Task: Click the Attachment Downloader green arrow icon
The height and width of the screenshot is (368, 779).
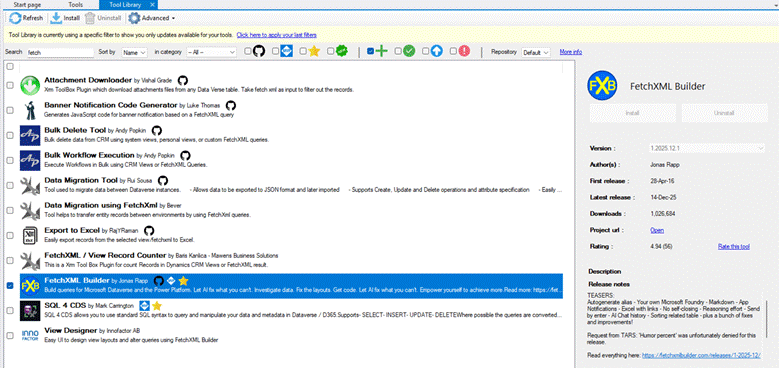Action: pyautogui.click(x=30, y=85)
